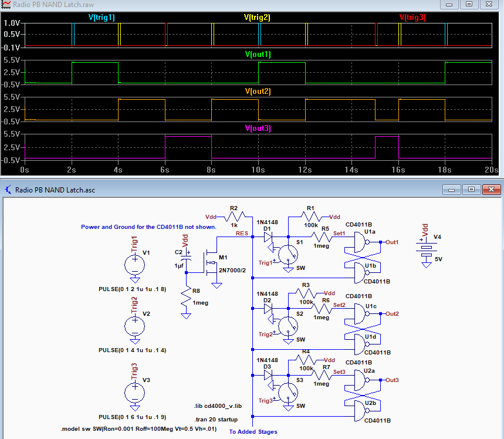Image resolution: width=504 pixels, height=439 pixels.
Task: Select MOSFET M1 symbol
Action: [x=211, y=263]
